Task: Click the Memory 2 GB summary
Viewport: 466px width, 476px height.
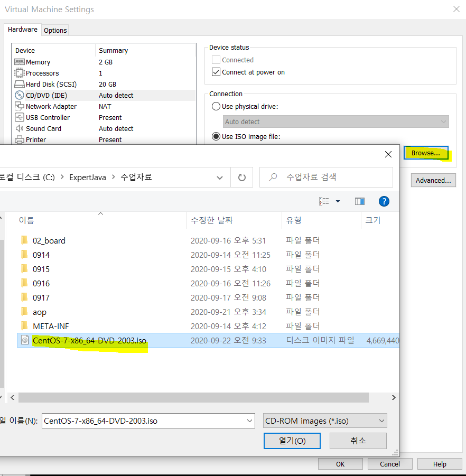Action: [106, 62]
